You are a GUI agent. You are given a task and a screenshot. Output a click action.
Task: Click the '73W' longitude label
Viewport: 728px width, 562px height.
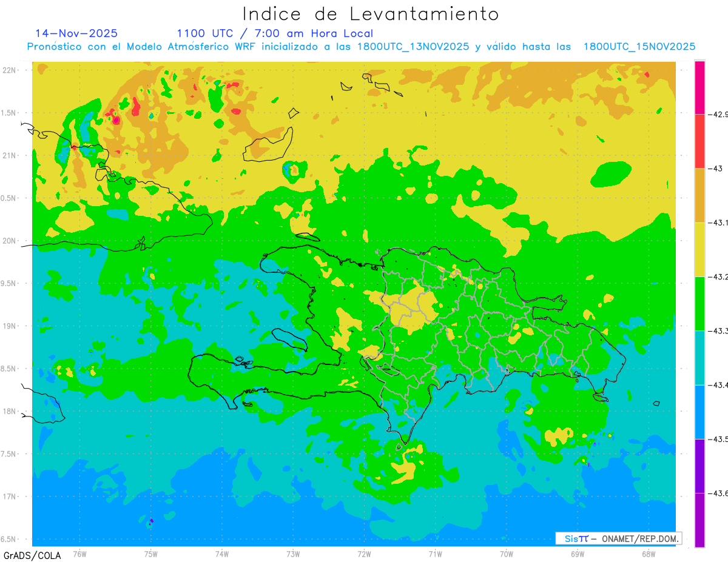point(293,554)
